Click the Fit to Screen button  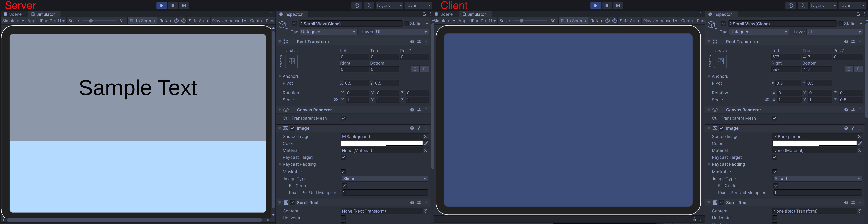pyautogui.click(x=142, y=21)
